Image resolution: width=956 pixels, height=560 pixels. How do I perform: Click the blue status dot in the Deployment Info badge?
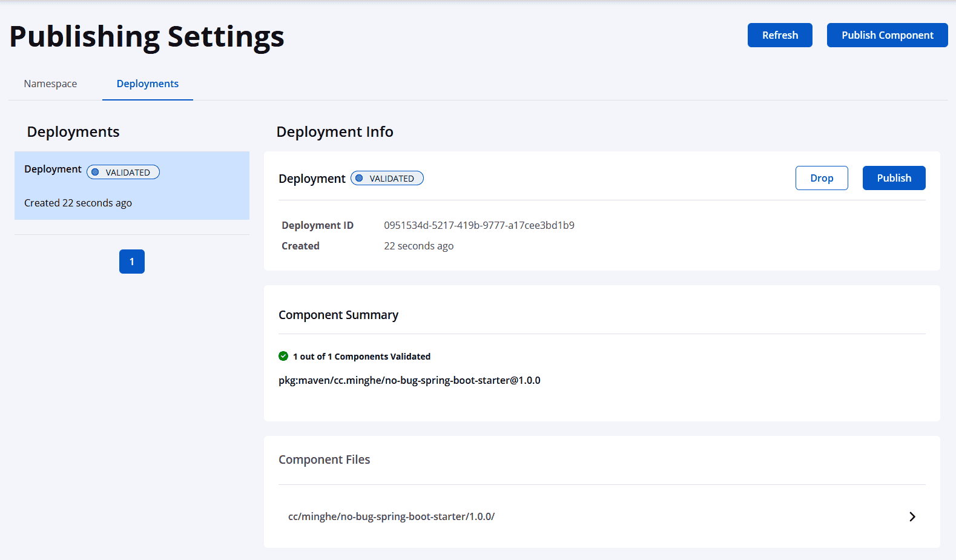[359, 178]
